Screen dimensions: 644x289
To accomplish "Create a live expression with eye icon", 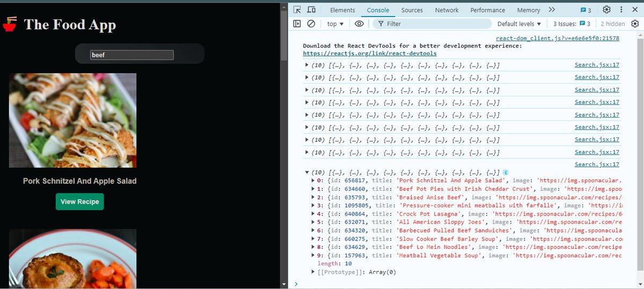I will (359, 24).
